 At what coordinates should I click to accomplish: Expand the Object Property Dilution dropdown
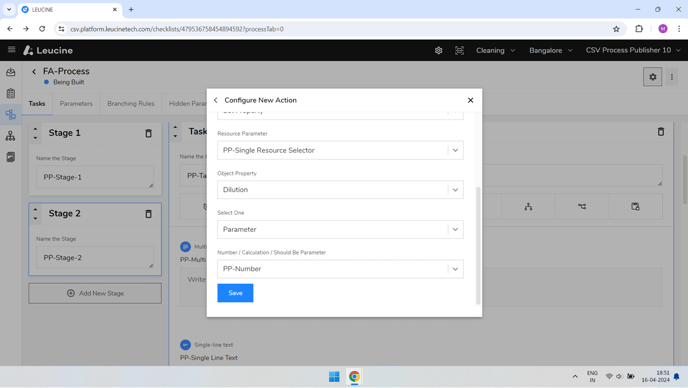[340, 190]
